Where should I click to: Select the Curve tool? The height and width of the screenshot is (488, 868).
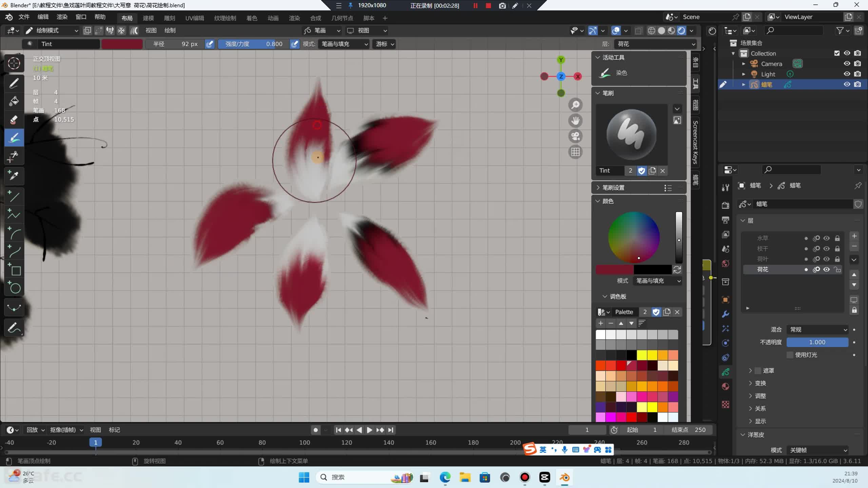(x=14, y=251)
